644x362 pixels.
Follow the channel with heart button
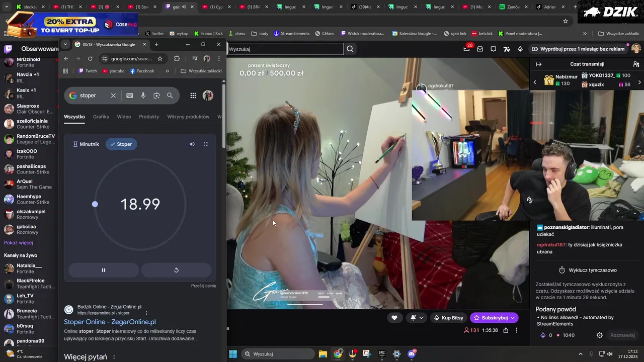[394, 318]
